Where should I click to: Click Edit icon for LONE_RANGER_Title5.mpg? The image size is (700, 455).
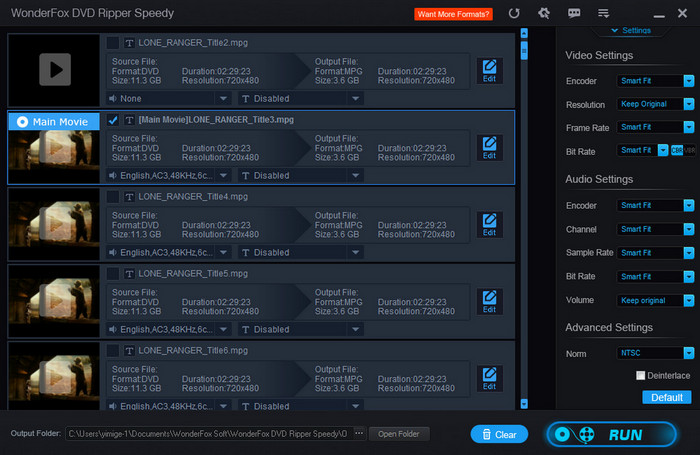(489, 301)
